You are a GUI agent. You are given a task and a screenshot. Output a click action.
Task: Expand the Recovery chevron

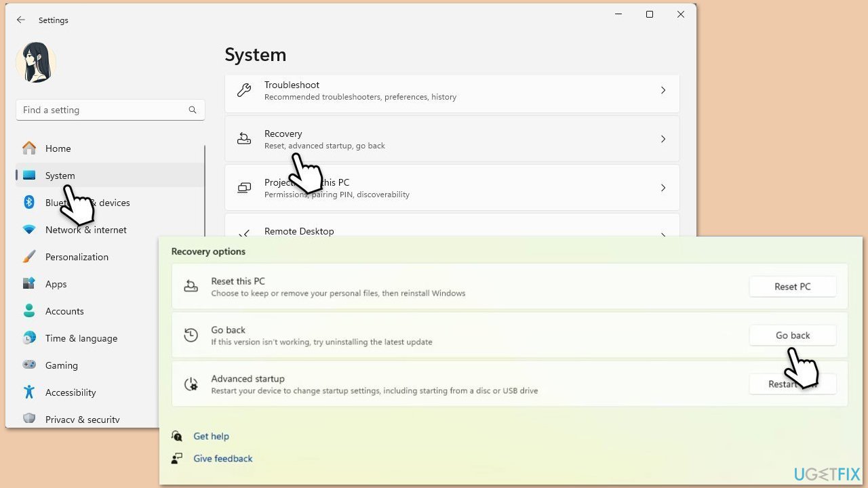click(663, 139)
